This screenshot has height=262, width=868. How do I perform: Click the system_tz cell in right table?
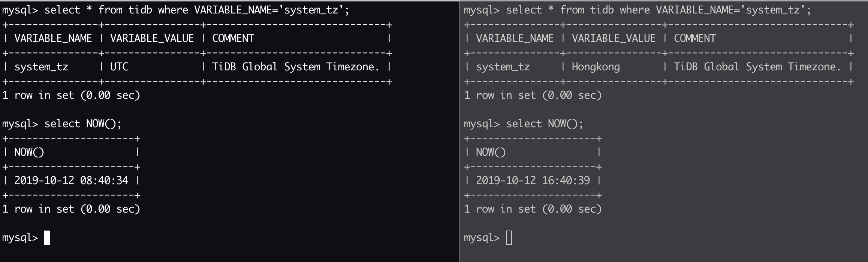(x=503, y=67)
